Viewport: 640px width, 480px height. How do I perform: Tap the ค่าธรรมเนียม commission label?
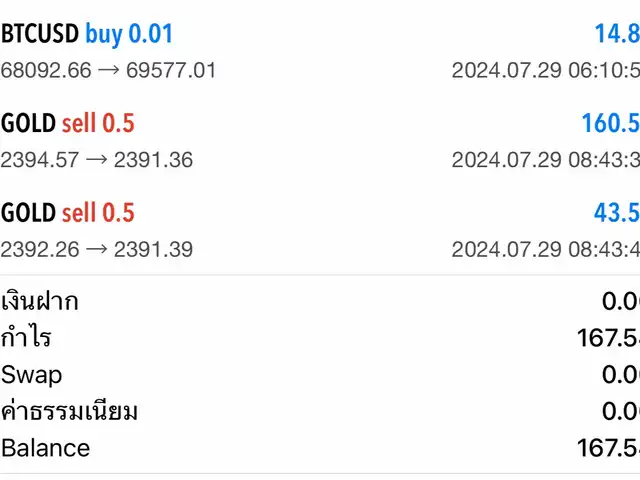coord(69,411)
